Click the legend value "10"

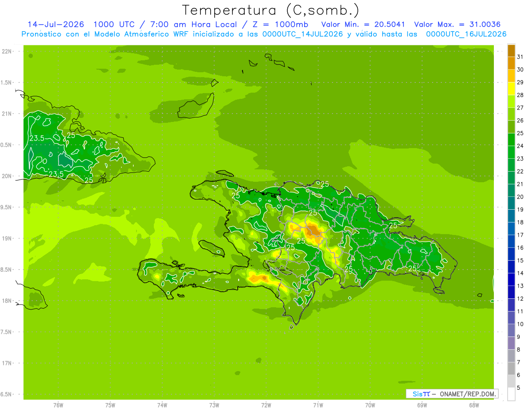[520, 324]
